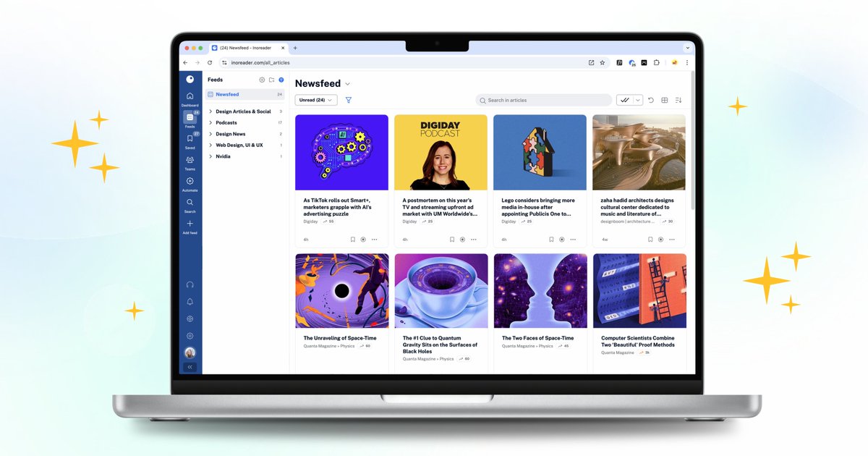
Task: Open the Saved articles icon
Action: (190, 138)
